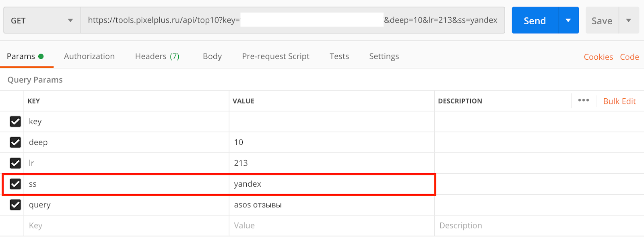
Task: Expand the Send button arrow options
Action: [x=568, y=21]
